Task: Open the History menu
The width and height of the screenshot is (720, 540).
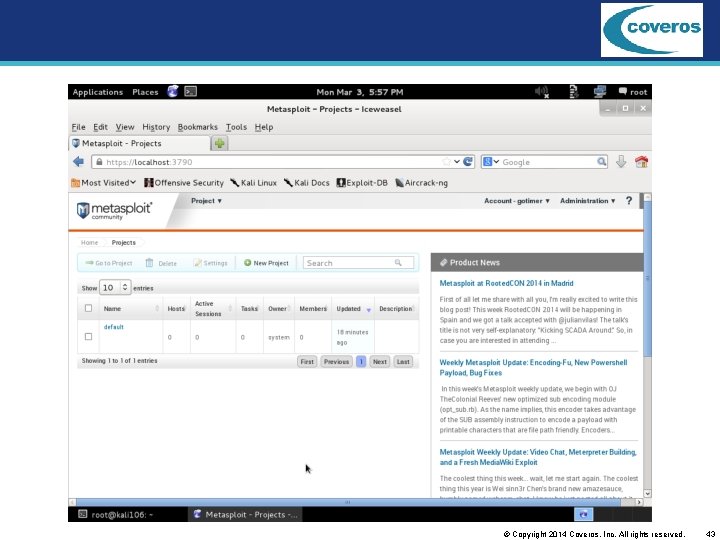Action: (x=156, y=127)
